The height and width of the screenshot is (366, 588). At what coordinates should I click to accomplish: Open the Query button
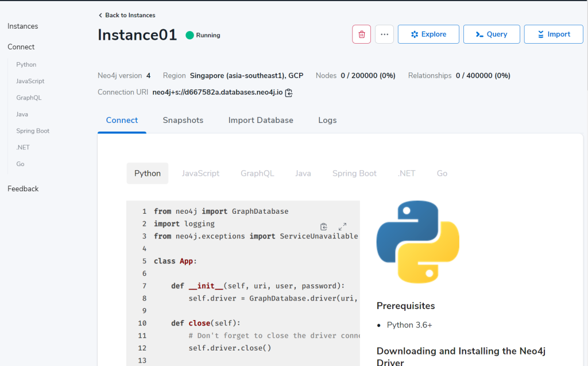(492, 34)
